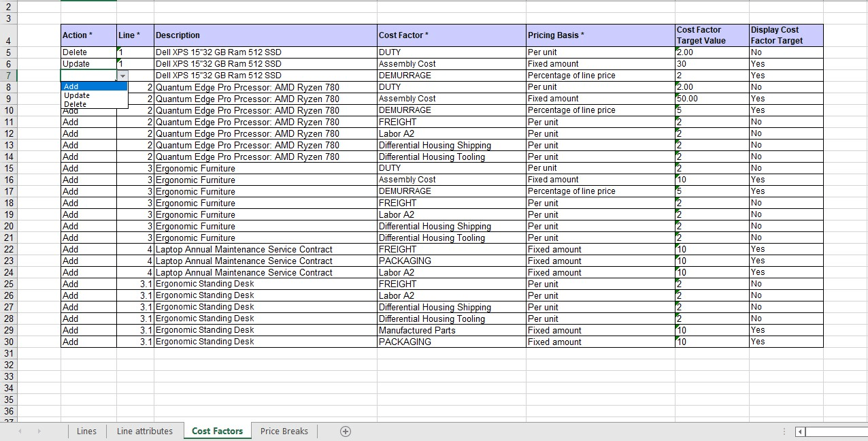Viewport: 868px width, 441px height.
Task: Click the horizontal scrollbar track
Action: point(837,431)
